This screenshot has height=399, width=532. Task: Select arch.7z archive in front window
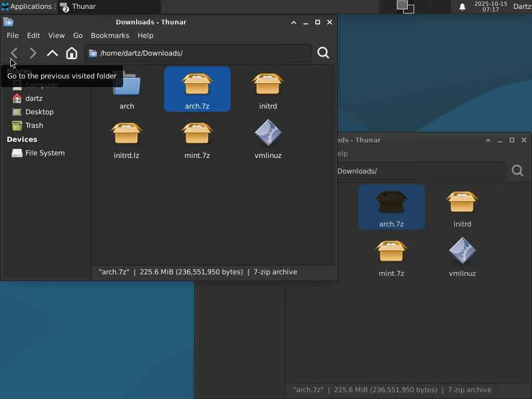point(197,89)
